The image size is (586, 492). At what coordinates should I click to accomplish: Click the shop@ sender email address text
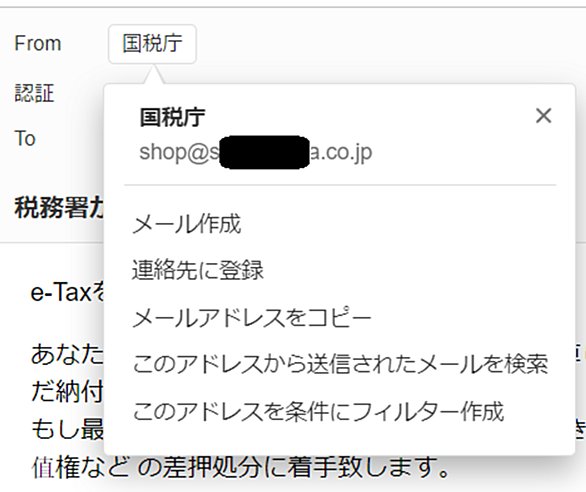tap(255, 153)
